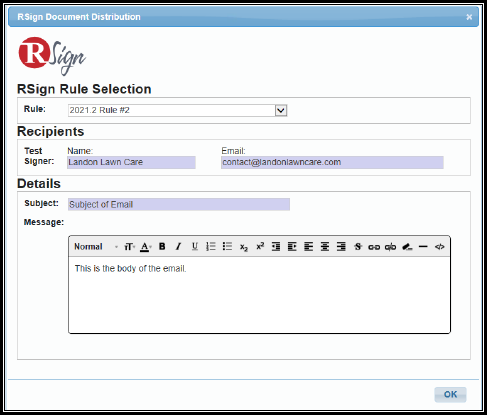Switch to HTML source code view
The width and height of the screenshot is (487, 415).
click(x=439, y=247)
